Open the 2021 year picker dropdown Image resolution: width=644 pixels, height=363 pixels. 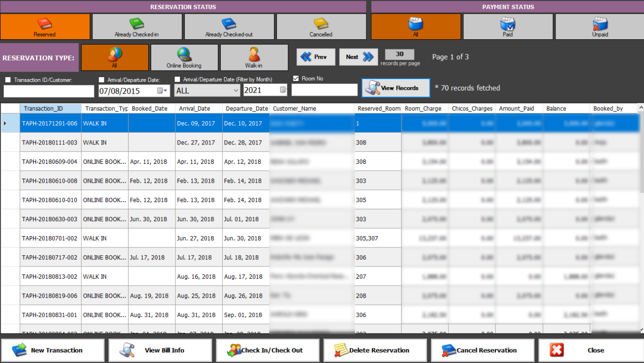coord(283,90)
